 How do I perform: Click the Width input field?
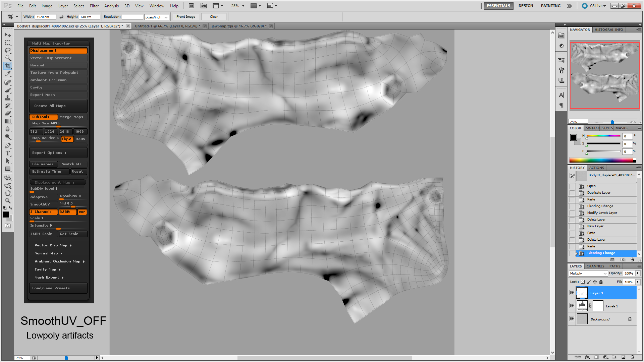[x=45, y=17]
